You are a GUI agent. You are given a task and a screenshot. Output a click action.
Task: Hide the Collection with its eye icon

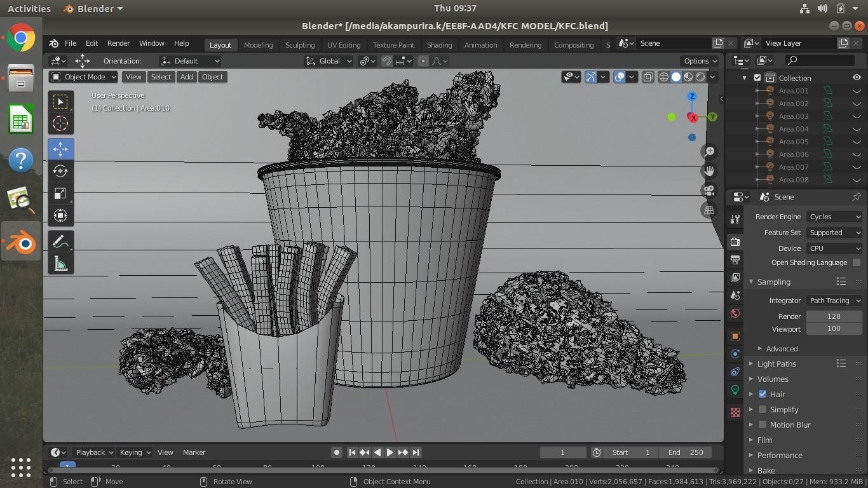tap(857, 78)
